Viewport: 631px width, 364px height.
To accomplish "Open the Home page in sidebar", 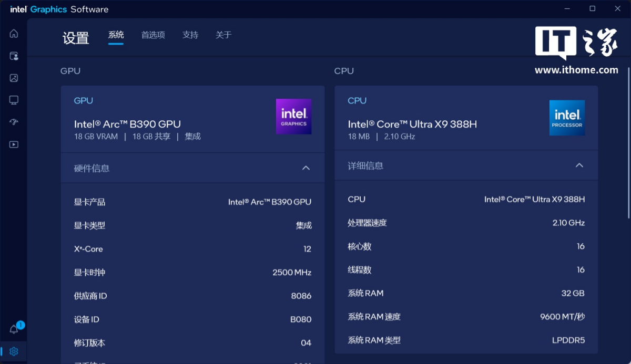I will coord(14,34).
